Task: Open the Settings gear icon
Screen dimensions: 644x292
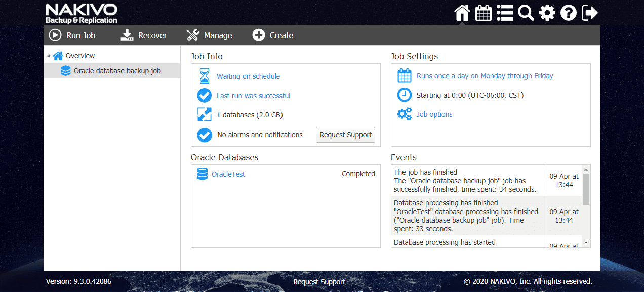Action: click(x=547, y=13)
